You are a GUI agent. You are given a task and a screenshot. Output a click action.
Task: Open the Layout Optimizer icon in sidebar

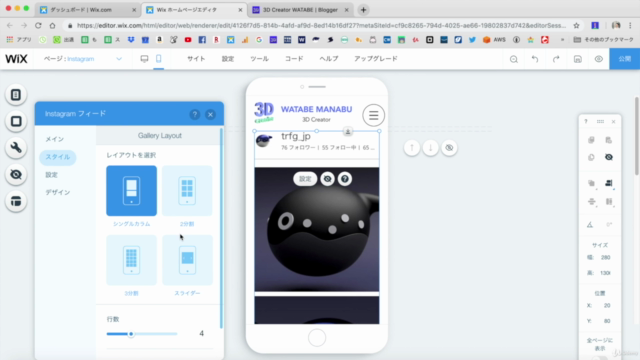coord(16,201)
